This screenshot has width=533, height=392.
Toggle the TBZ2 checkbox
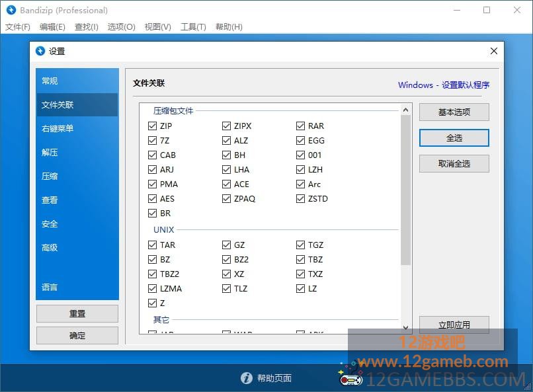coord(152,274)
